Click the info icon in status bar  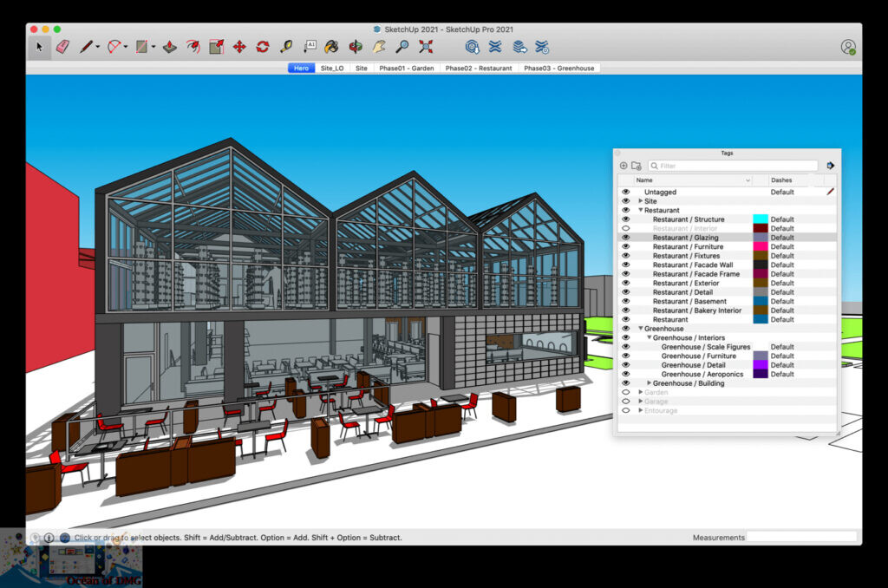(49, 538)
